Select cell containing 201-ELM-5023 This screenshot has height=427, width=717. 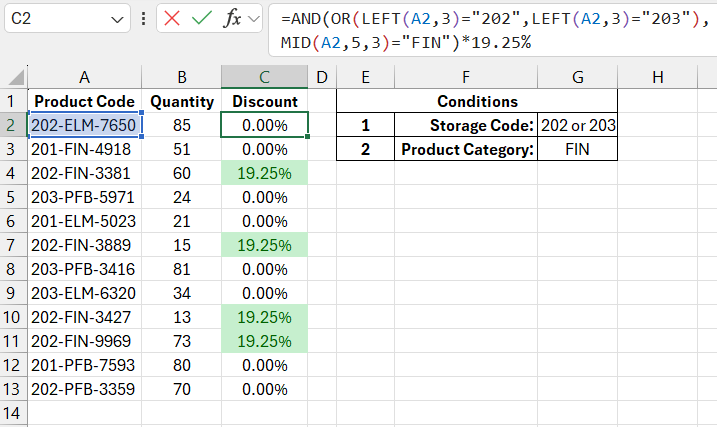[85, 221]
